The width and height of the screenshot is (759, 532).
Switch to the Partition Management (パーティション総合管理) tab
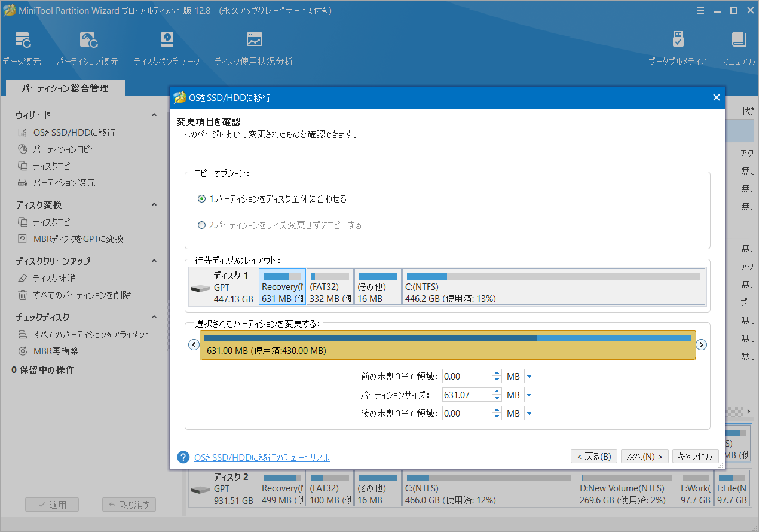click(x=65, y=88)
